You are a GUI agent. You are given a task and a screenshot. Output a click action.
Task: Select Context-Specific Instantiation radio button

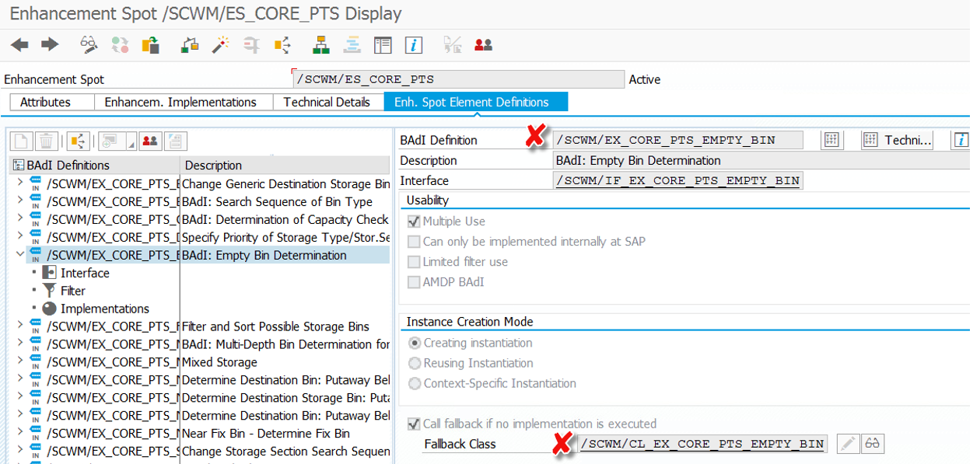click(x=415, y=383)
